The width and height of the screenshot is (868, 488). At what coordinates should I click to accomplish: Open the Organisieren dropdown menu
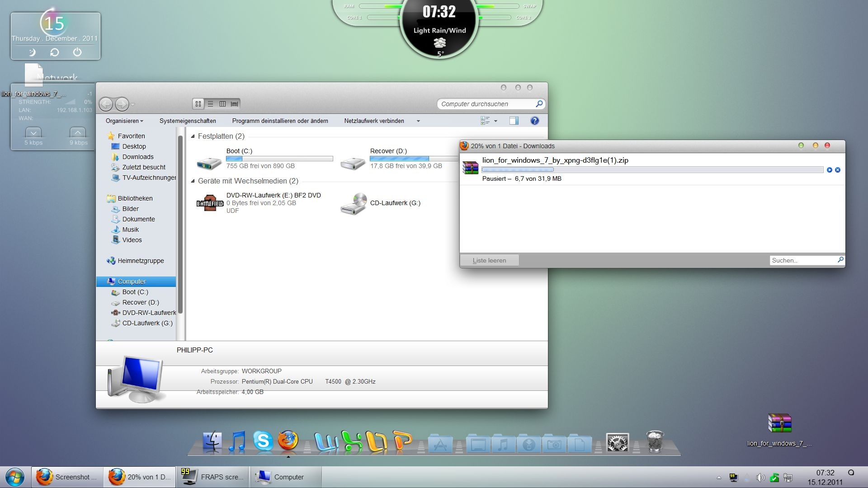pyautogui.click(x=124, y=121)
